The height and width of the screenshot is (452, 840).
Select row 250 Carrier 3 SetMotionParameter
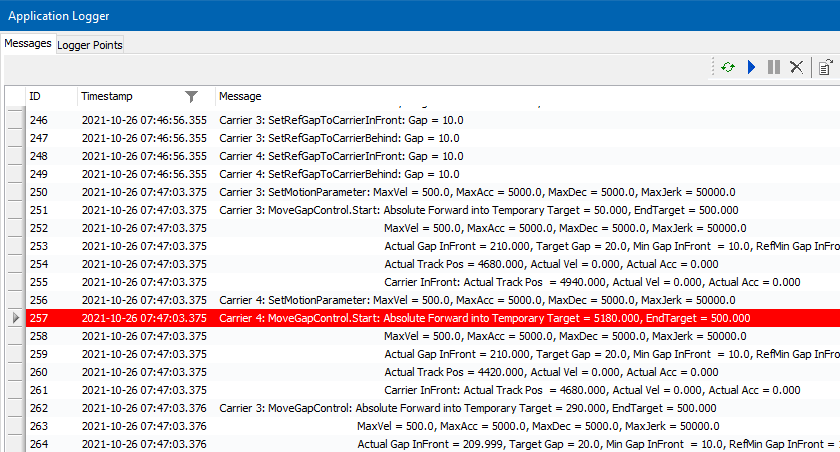(x=477, y=192)
